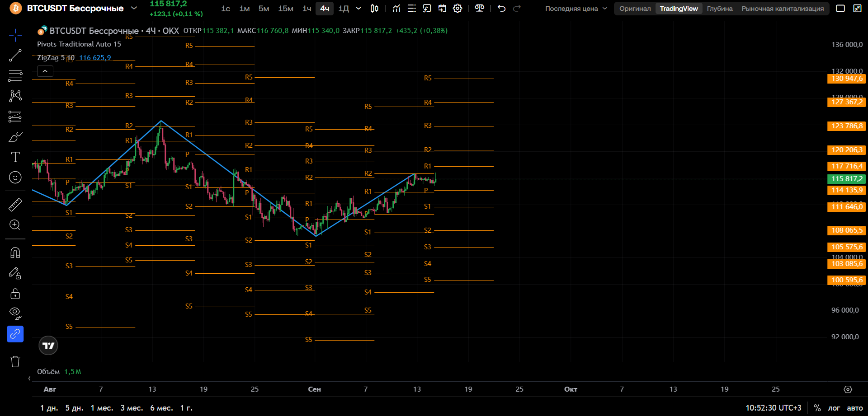Switch to Рыночная капитализация view
This screenshot has width=868, height=416.
(783, 9)
